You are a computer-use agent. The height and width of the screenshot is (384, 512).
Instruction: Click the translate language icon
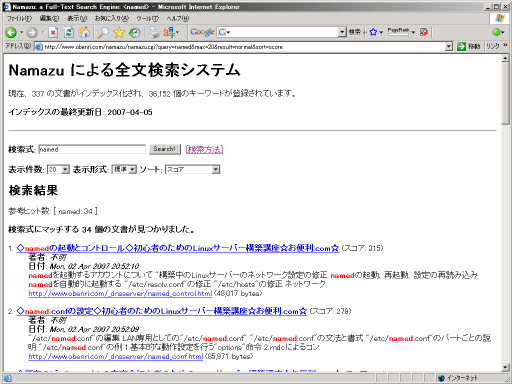pyautogui.click(x=169, y=32)
